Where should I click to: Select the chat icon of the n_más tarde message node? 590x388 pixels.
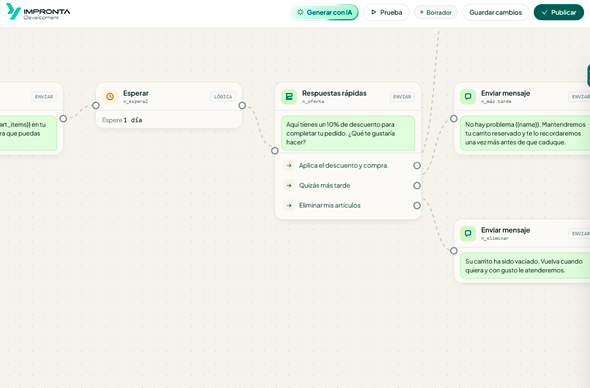coord(468,97)
